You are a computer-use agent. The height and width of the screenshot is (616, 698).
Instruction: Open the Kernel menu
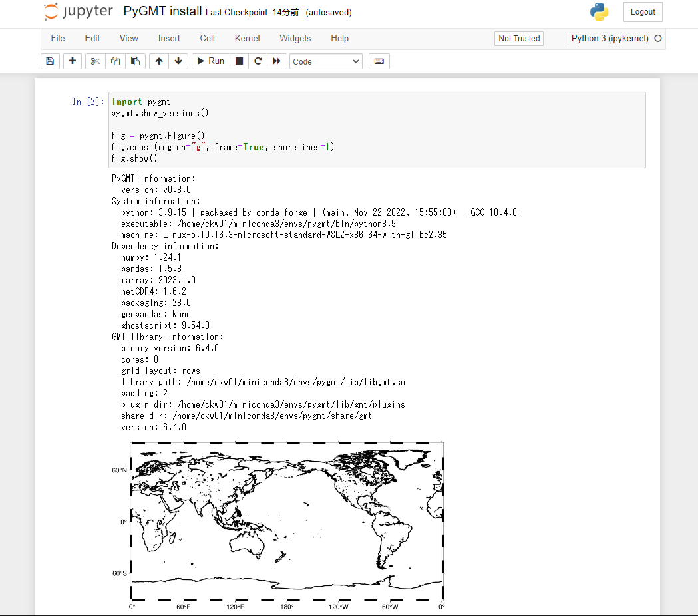pos(247,38)
